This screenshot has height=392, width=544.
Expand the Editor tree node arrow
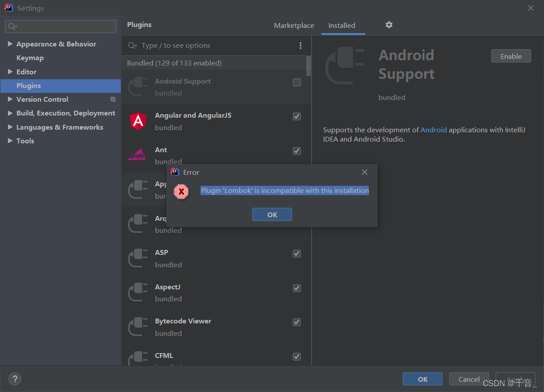tap(10, 72)
